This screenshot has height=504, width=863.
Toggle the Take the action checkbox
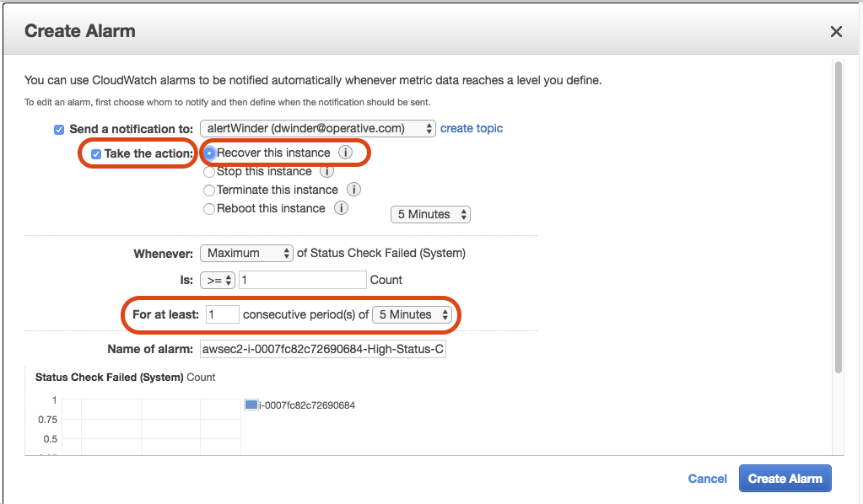click(x=96, y=154)
